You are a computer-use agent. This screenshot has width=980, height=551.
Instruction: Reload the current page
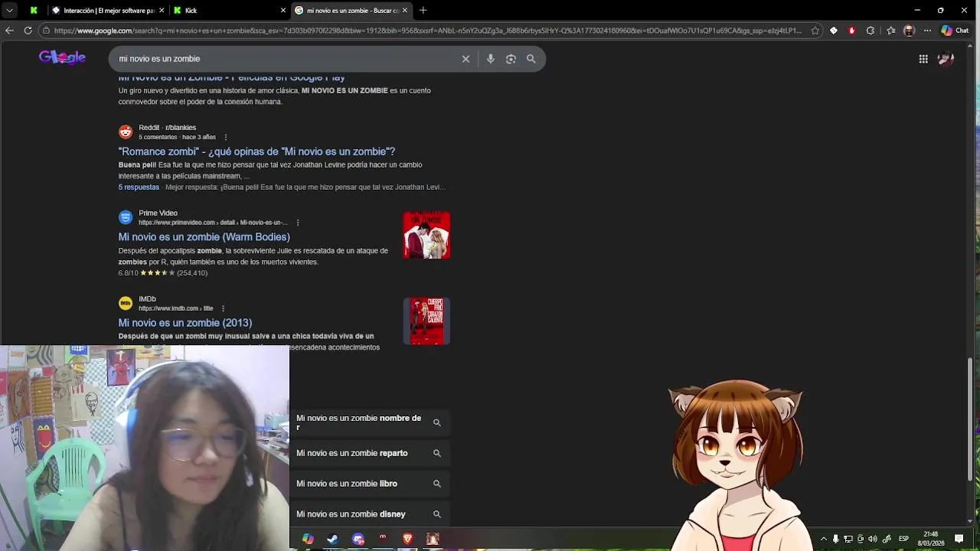click(x=28, y=31)
